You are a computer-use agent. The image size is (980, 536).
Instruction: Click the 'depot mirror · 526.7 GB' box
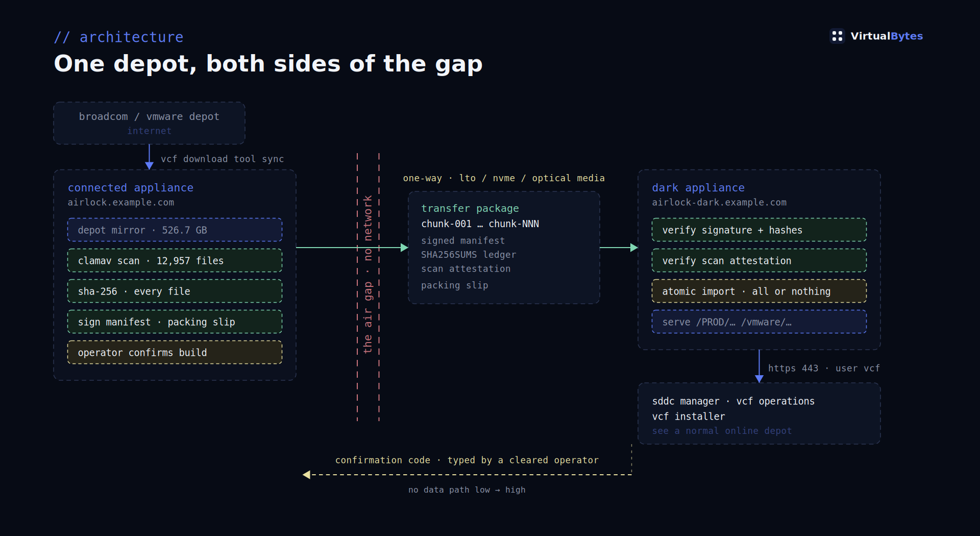click(175, 230)
